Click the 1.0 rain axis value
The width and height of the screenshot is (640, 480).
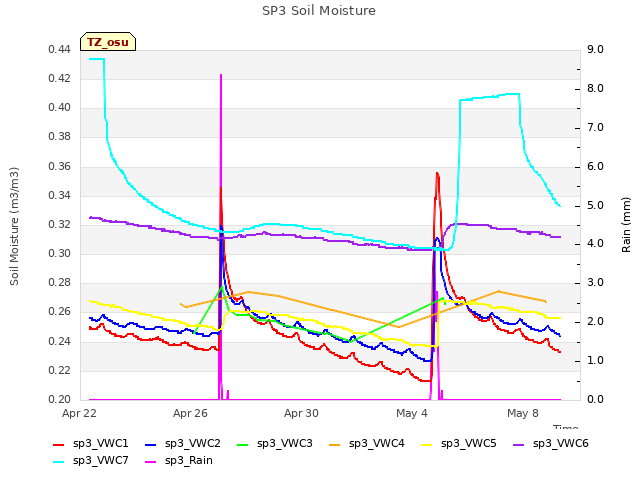pyautogui.click(x=596, y=361)
